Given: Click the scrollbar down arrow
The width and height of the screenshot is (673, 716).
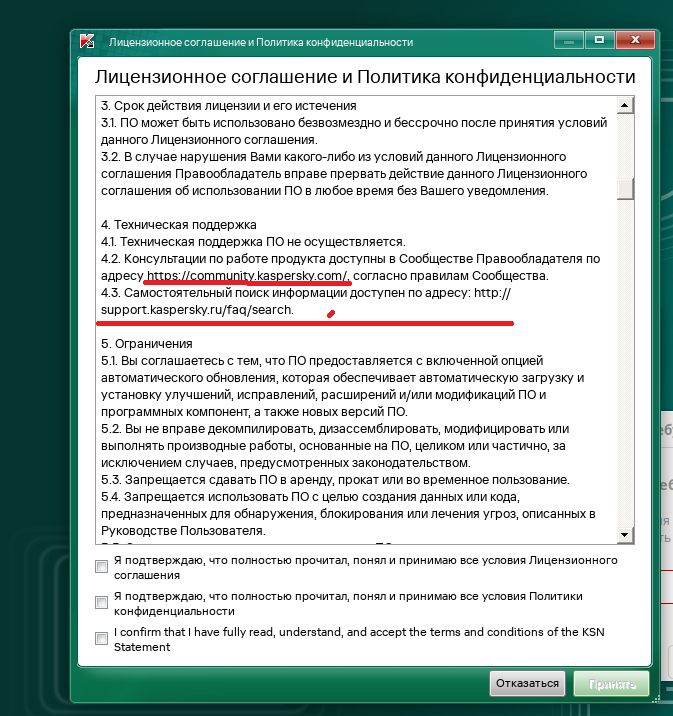Looking at the screenshot, I should [625, 534].
